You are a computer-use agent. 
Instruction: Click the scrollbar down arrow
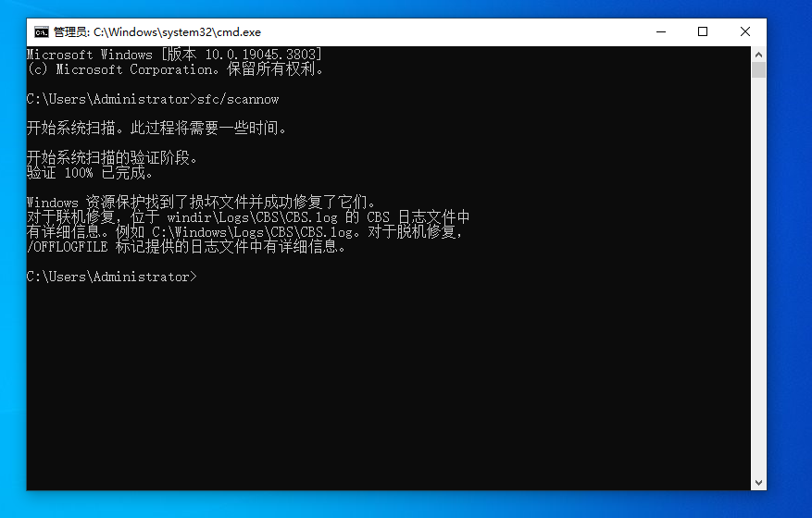[758, 483]
